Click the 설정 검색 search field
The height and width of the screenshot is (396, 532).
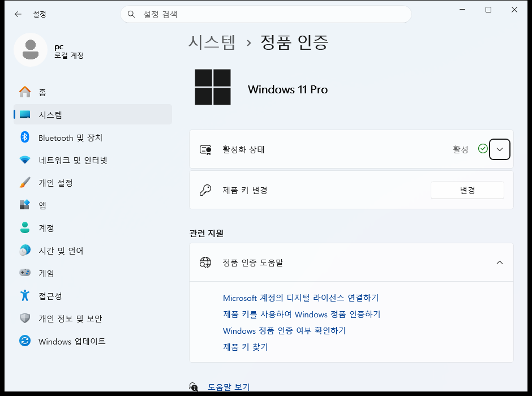click(x=266, y=14)
